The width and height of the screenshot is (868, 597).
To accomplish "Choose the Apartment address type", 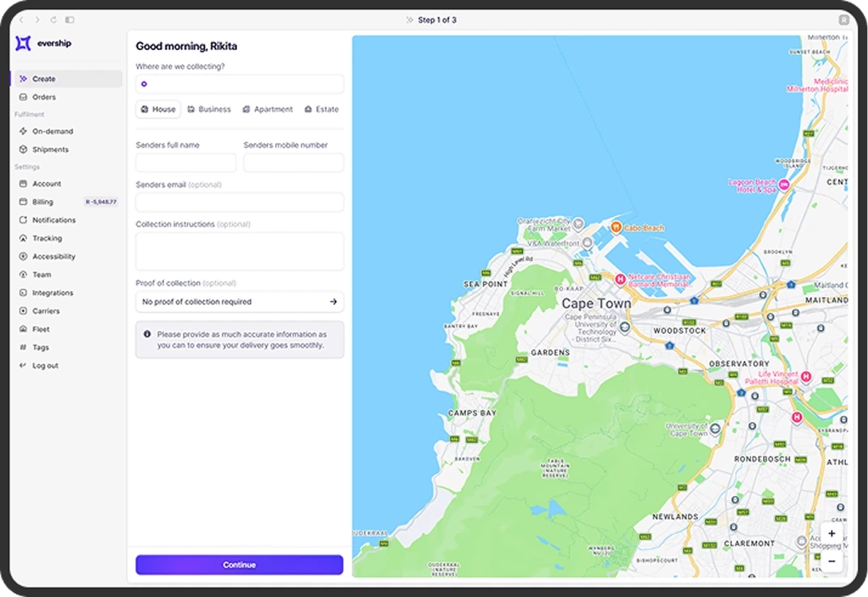I will coord(268,109).
